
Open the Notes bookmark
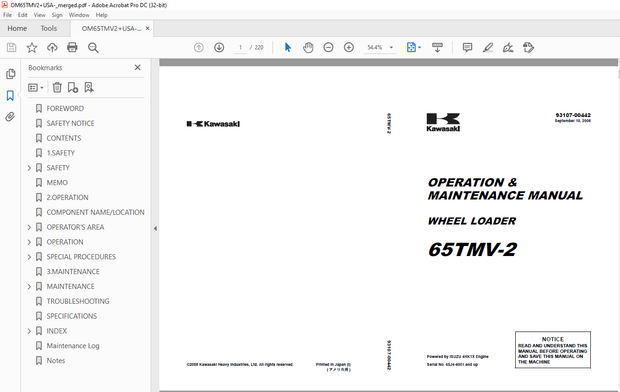point(55,361)
